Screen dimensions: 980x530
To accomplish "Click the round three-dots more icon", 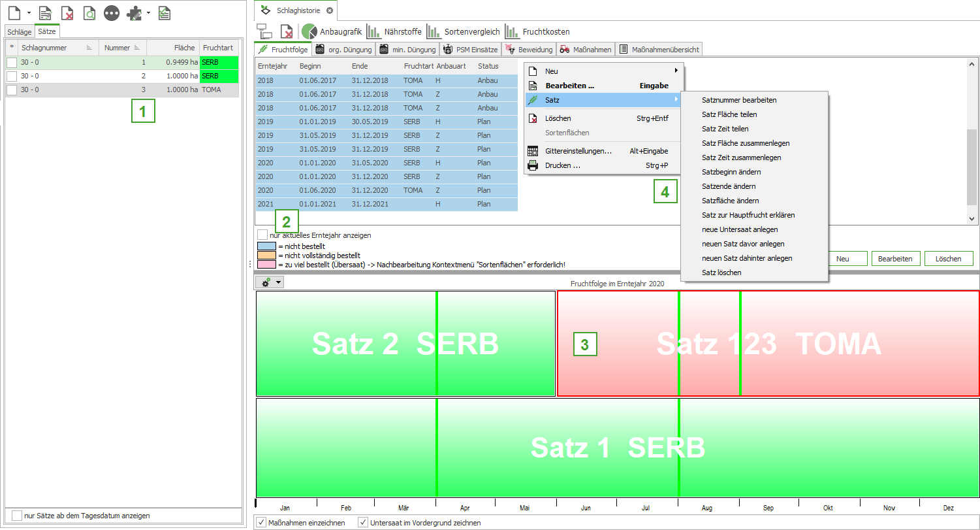I will pyautogui.click(x=112, y=12).
